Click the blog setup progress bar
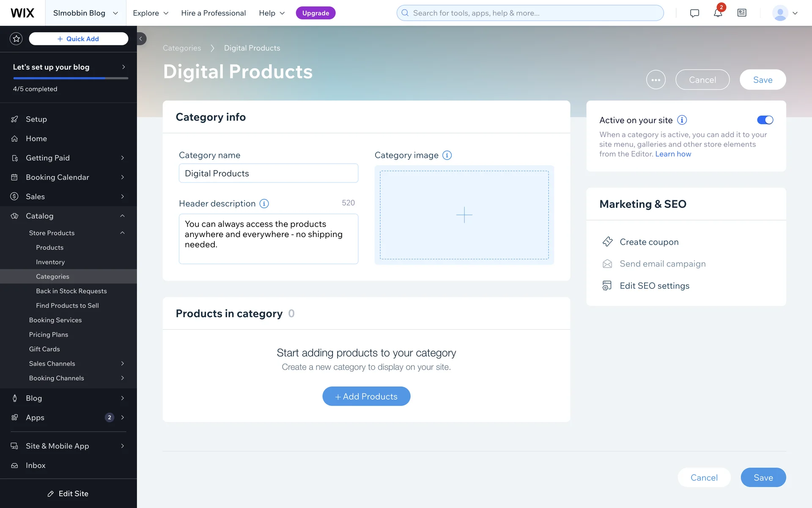This screenshot has height=508, width=812. [x=71, y=78]
